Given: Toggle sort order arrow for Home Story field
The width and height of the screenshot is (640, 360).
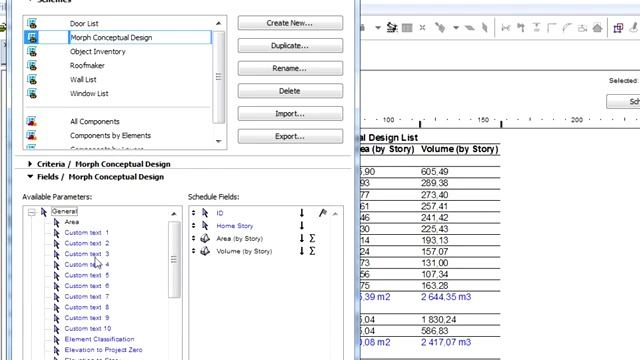Looking at the screenshot, I should pyautogui.click(x=302, y=225).
